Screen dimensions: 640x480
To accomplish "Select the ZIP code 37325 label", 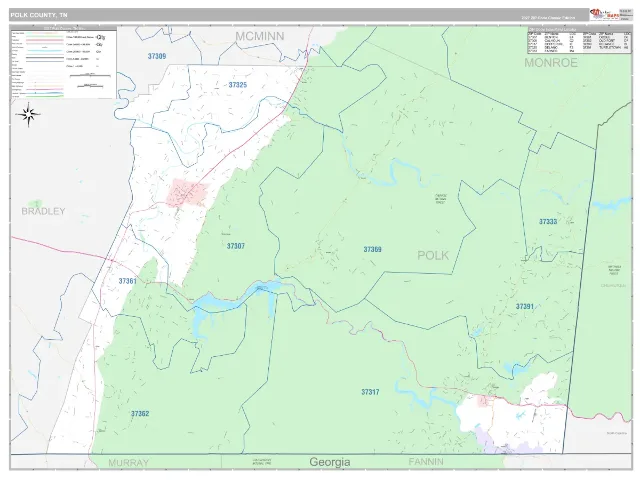I will (x=238, y=85).
